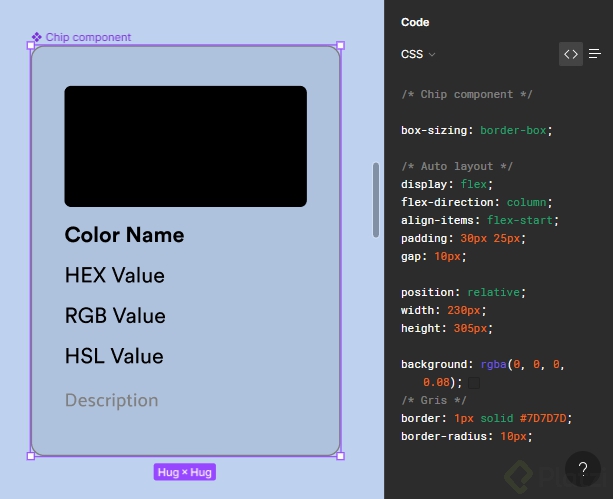This screenshot has width=613, height=499.
Task: Click the align-items: flex-start line
Action: tap(480, 220)
